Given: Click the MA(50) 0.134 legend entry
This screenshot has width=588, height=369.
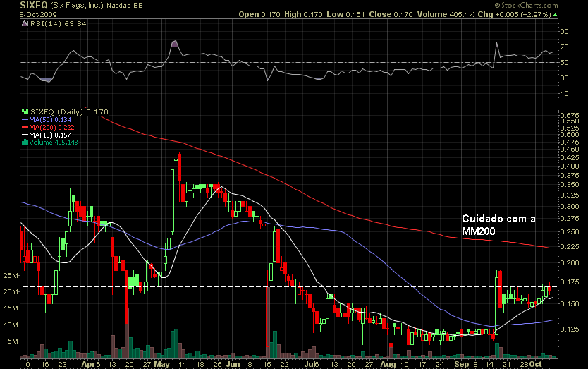Looking at the screenshot, I should click(x=50, y=120).
